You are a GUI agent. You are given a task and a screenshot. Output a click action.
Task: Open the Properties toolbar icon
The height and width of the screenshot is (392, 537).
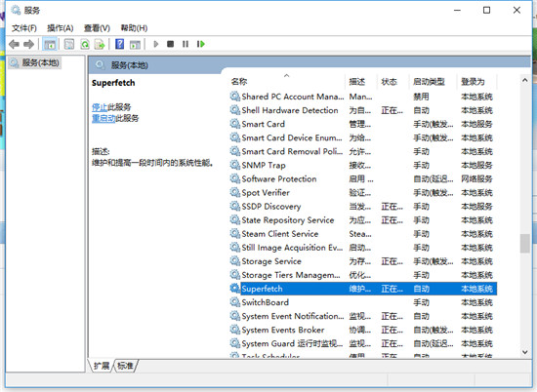pyautogui.click(x=69, y=44)
